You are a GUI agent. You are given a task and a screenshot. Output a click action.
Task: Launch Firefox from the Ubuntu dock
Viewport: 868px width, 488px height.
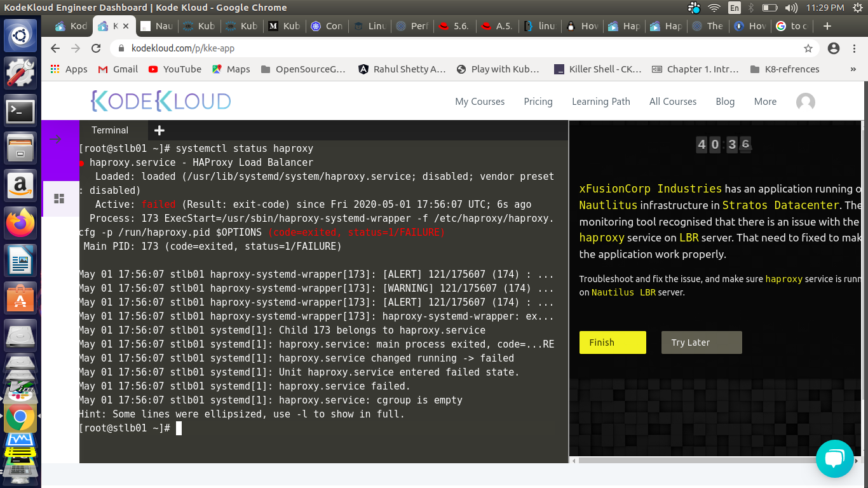(20, 222)
